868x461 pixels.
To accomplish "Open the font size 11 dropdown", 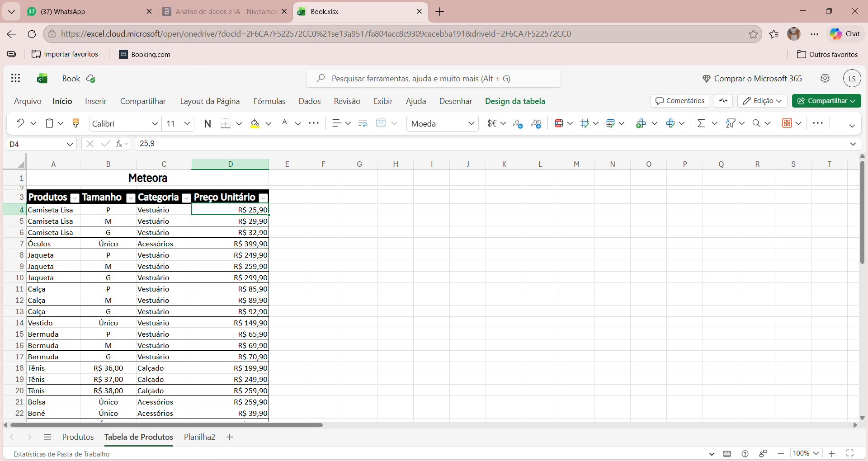I will (187, 123).
